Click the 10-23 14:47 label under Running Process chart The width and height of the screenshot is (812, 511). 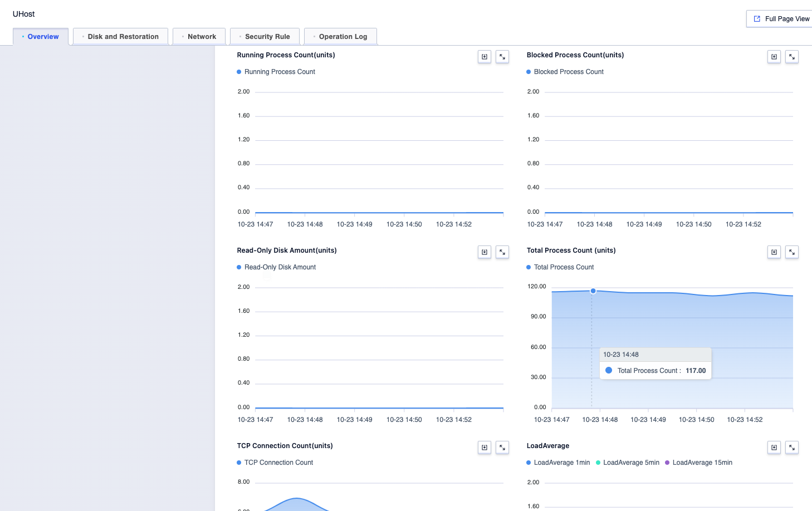point(255,224)
